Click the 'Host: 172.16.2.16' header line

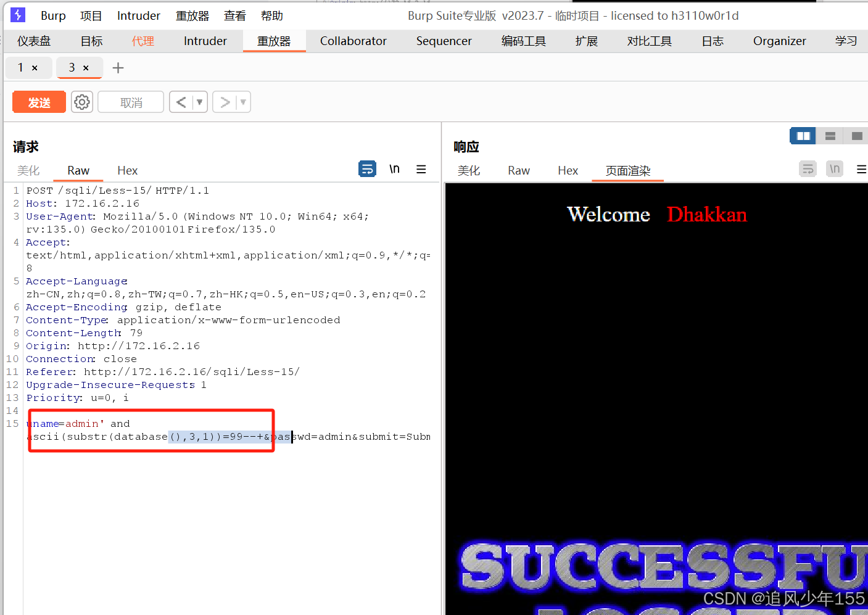click(83, 204)
